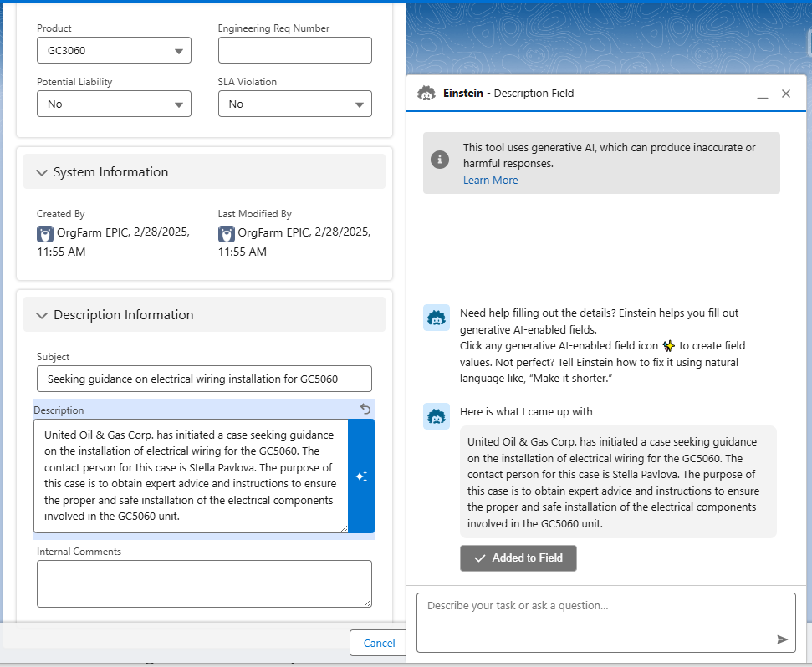Open the Potential Liability dropdown
This screenshot has width=812, height=667.
(x=114, y=104)
